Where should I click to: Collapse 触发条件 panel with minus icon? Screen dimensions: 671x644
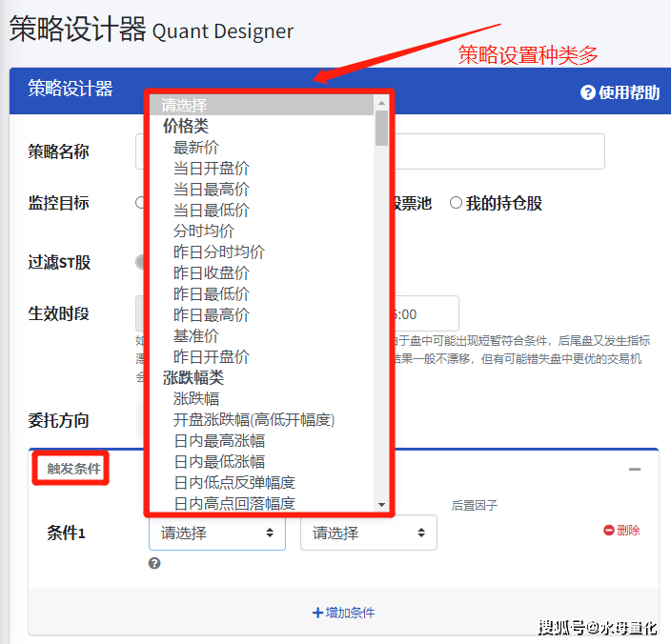635,469
